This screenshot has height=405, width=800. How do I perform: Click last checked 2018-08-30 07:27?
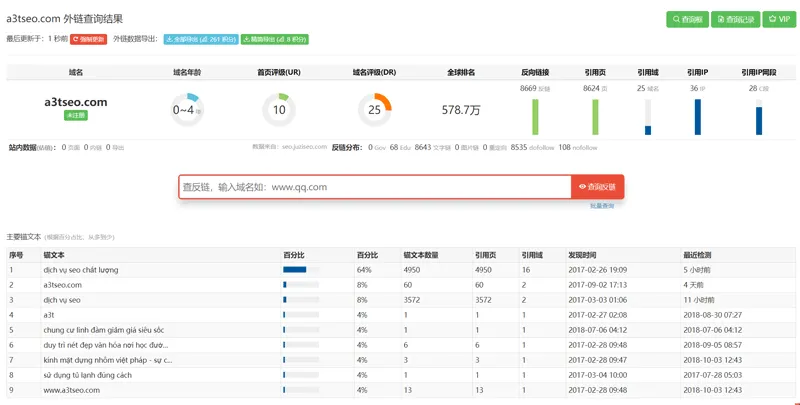[713, 315]
